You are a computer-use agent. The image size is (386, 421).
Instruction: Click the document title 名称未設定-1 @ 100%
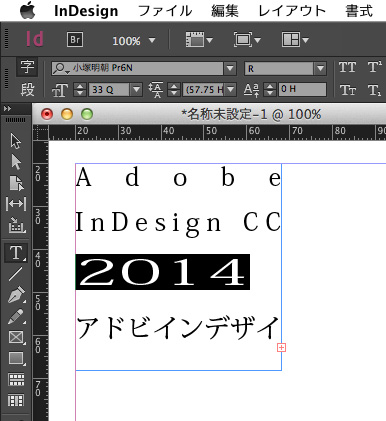coord(251,115)
